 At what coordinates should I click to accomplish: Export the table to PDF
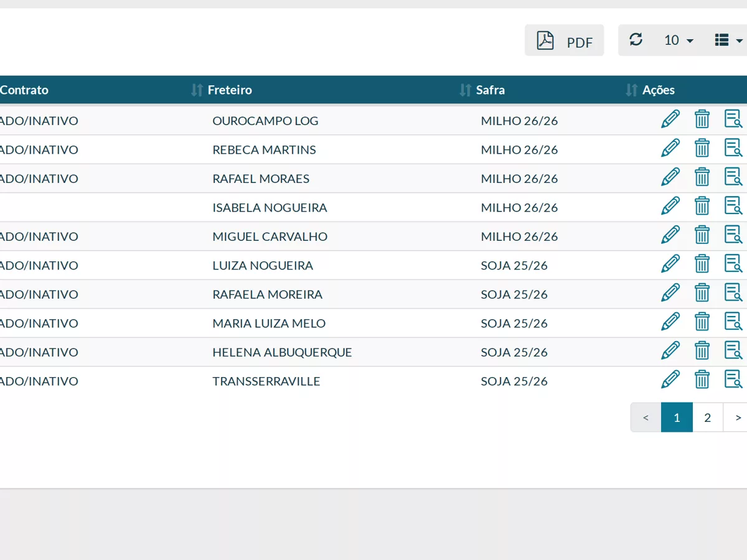(x=564, y=40)
